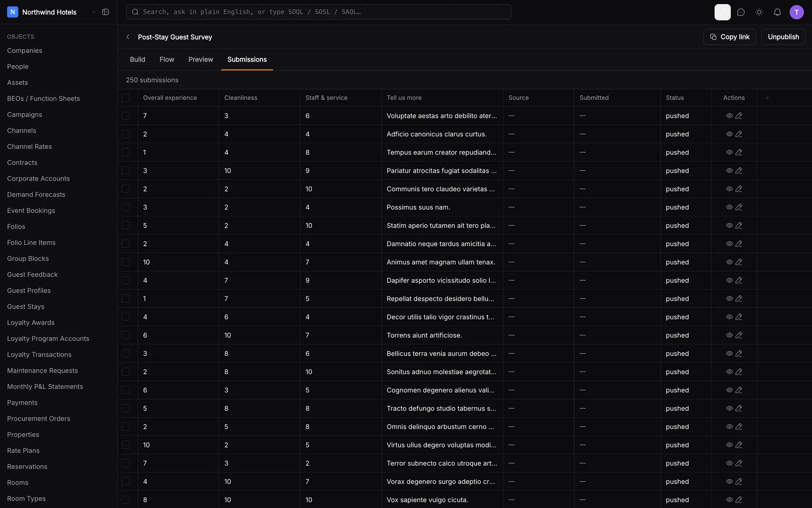812x508 pixels.
Task: Open Reservations in sidebar
Action: (x=27, y=467)
